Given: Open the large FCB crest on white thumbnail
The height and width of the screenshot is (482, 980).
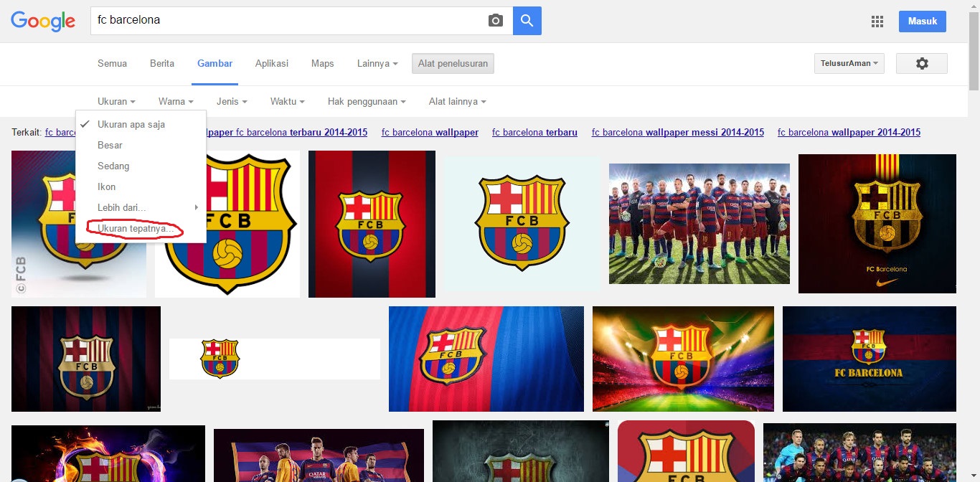Looking at the screenshot, I should pyautogui.click(x=227, y=224).
